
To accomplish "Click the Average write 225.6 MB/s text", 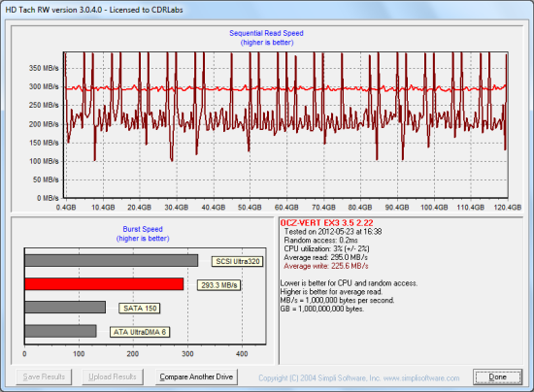I will [x=326, y=266].
